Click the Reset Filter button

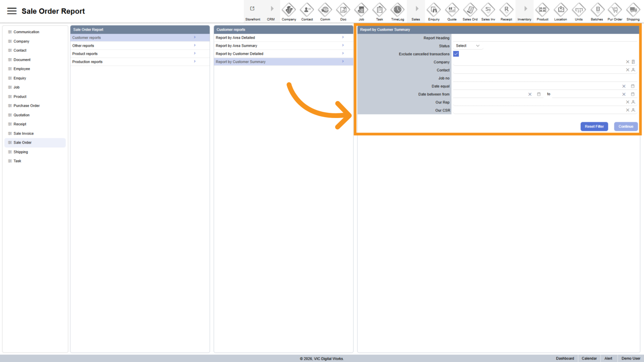coord(594,126)
